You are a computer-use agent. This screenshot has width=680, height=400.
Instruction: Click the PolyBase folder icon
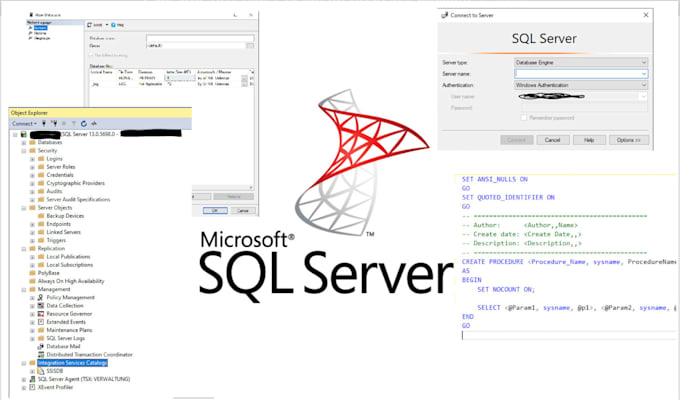32,273
